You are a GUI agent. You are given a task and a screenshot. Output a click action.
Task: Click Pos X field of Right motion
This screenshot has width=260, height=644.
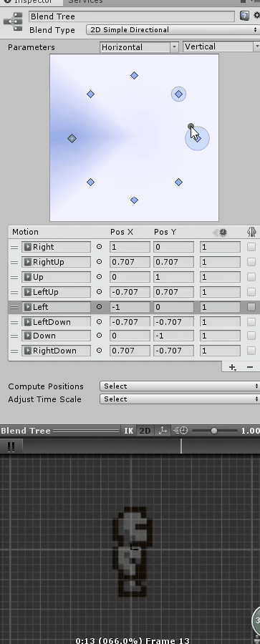click(x=130, y=247)
